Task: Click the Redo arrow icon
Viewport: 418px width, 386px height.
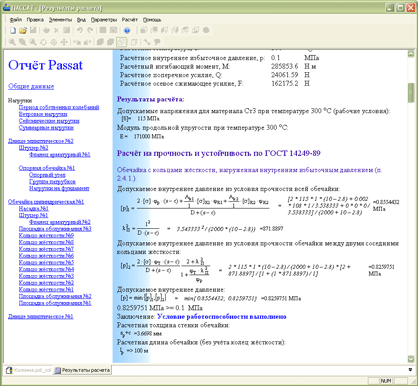Action: pos(90,30)
